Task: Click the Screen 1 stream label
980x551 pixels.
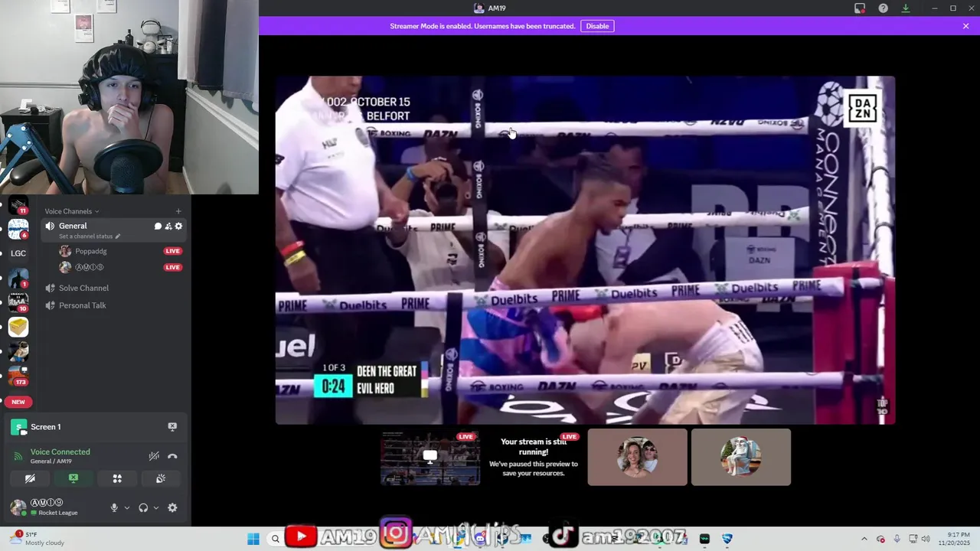Action: click(x=45, y=427)
